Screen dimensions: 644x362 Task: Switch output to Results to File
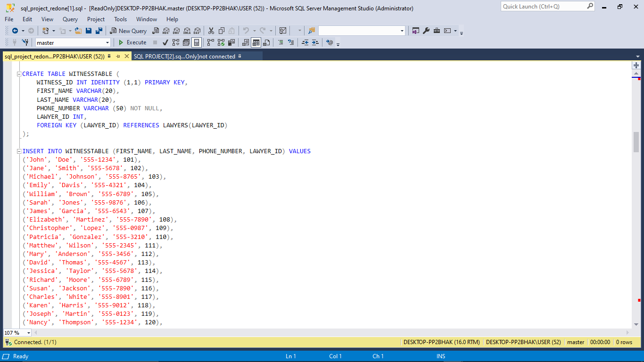click(266, 42)
